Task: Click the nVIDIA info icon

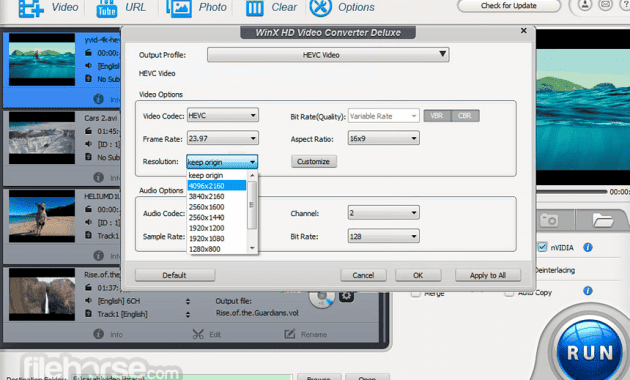Action: (x=588, y=247)
